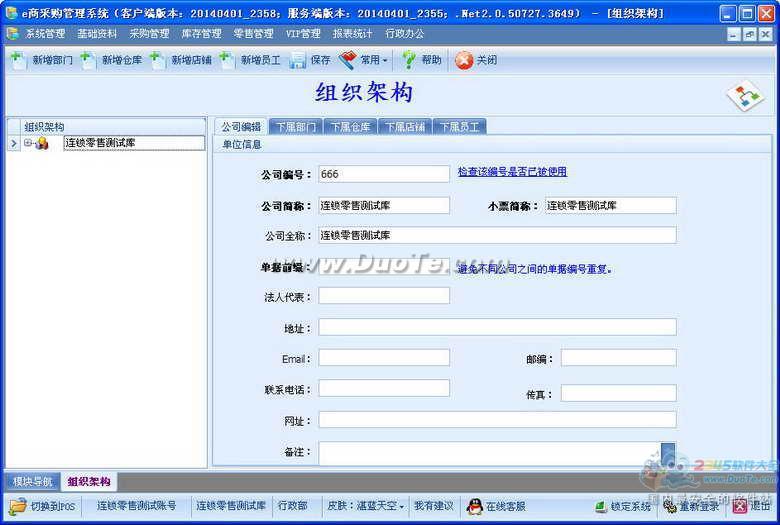Click the 公司简称 input field
Image resolution: width=780 pixels, height=525 pixels.
(384, 205)
